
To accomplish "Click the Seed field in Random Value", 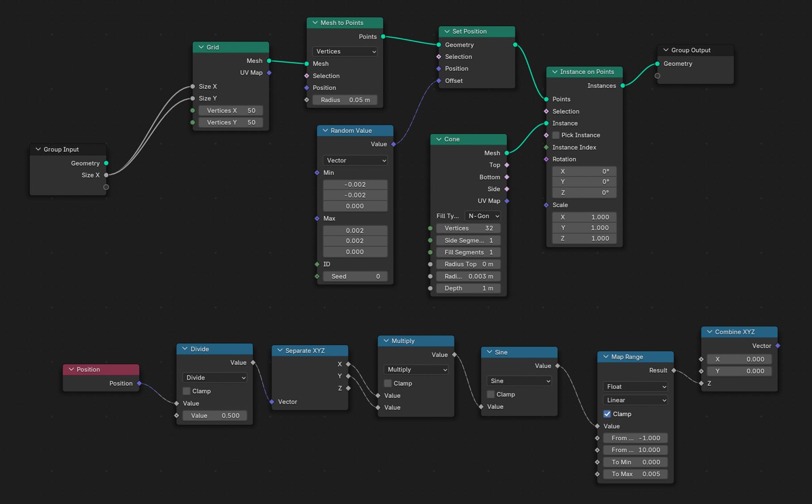I will pos(355,276).
